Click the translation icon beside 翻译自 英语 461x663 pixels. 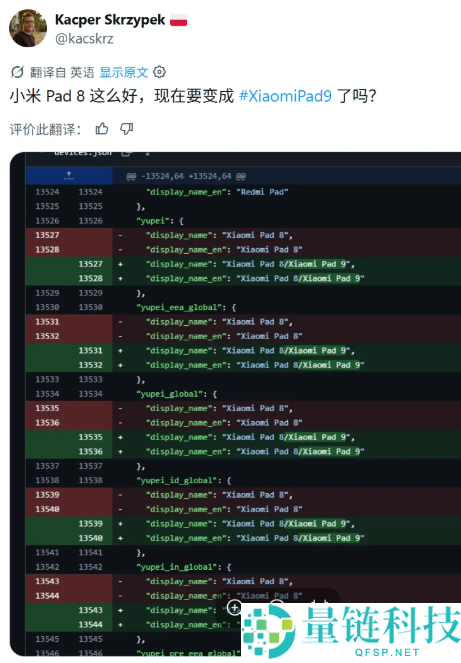(17, 72)
